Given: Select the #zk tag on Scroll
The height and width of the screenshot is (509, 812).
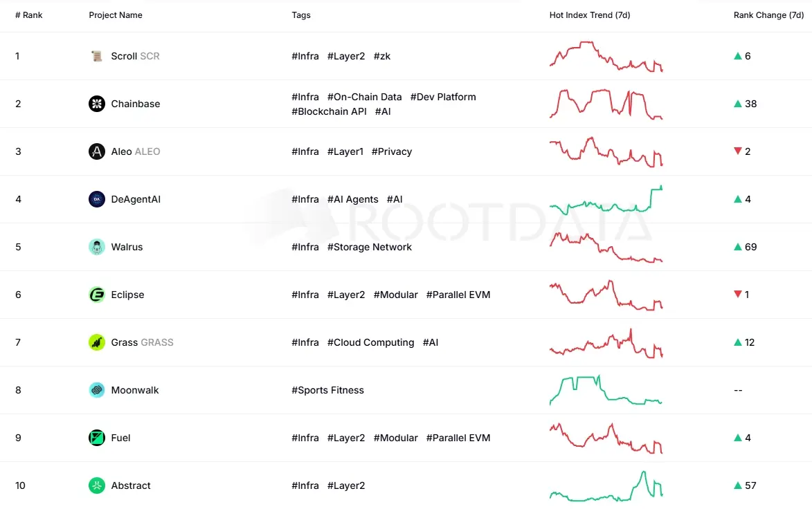Looking at the screenshot, I should (x=381, y=56).
